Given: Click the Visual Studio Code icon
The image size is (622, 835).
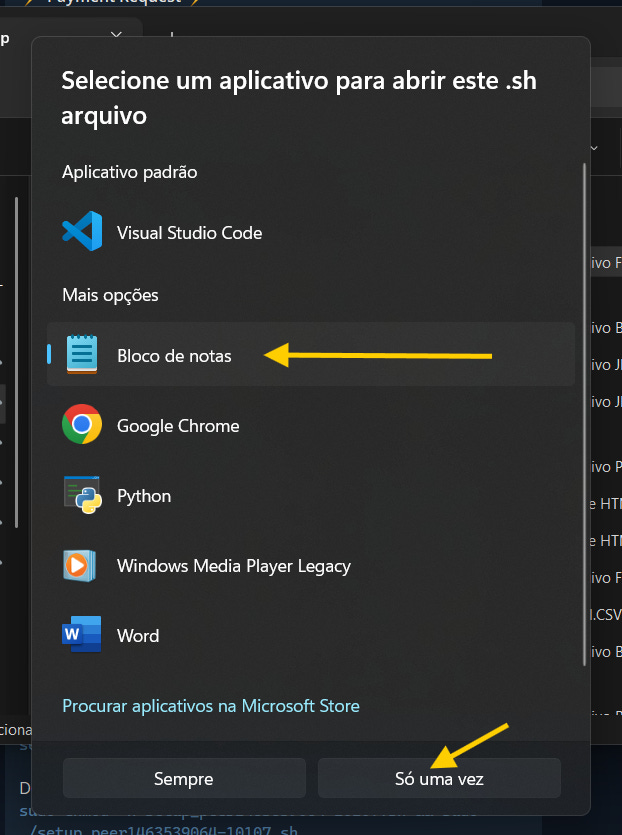Looking at the screenshot, I should coord(82,231).
